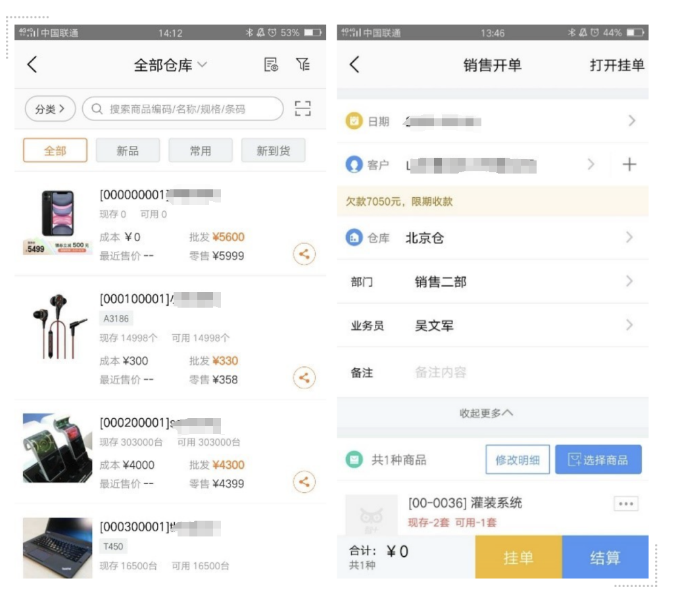The image size is (678, 616).
Task: Open the 分类 category selector
Action: point(50,109)
